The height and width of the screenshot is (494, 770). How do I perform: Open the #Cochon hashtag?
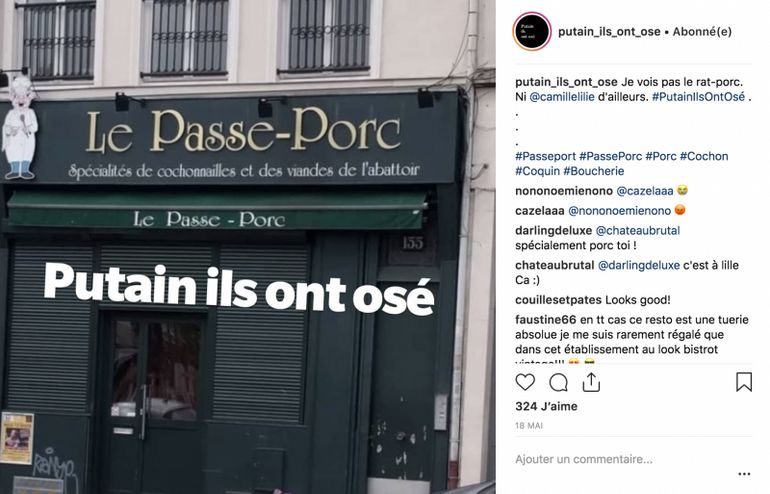point(704,156)
